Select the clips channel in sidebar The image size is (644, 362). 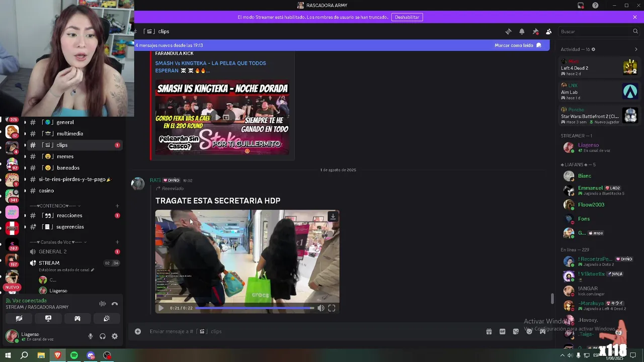[74, 145]
